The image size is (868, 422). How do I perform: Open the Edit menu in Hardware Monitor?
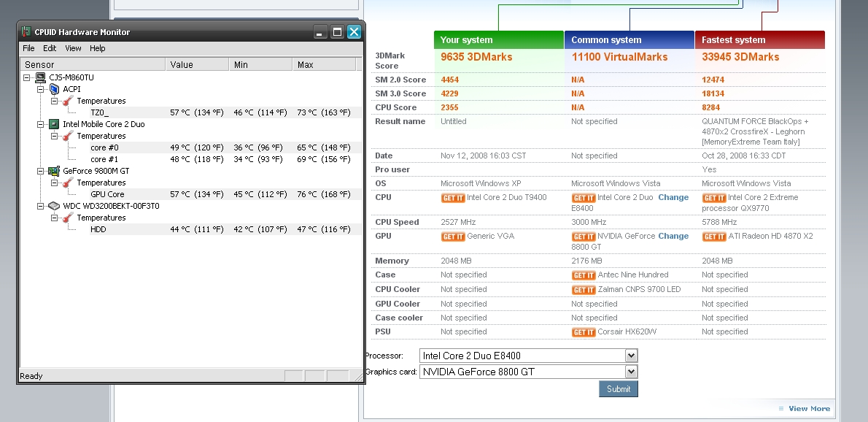[50, 48]
